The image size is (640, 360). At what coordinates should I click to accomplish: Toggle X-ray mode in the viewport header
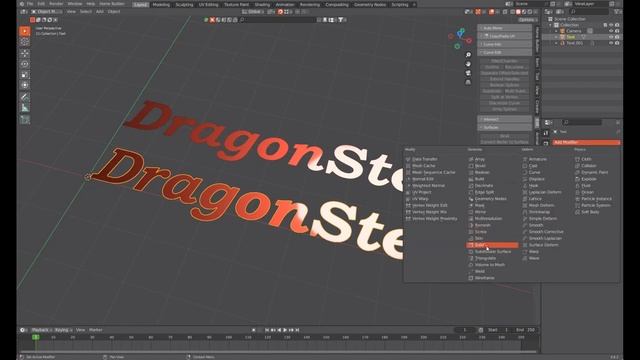(x=505, y=12)
